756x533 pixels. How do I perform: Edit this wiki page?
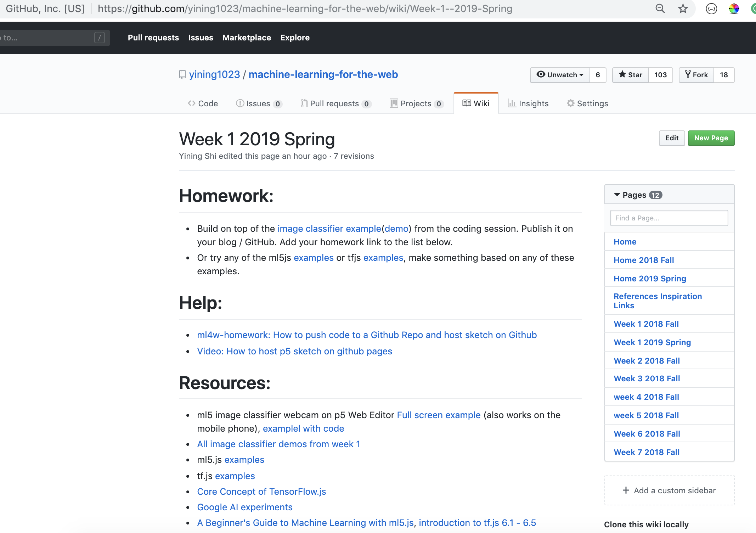click(672, 138)
